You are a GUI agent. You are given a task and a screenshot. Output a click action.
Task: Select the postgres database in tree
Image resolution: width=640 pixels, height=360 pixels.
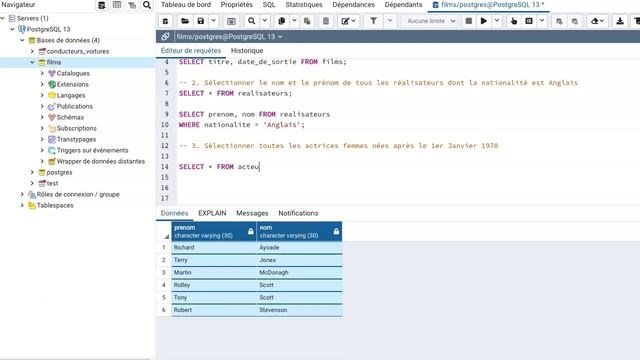coord(59,173)
